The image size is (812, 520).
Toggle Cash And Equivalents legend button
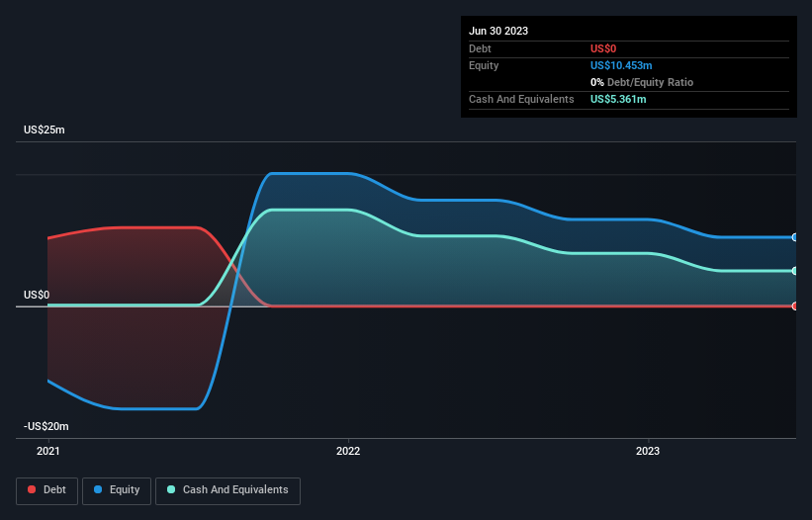(x=227, y=490)
